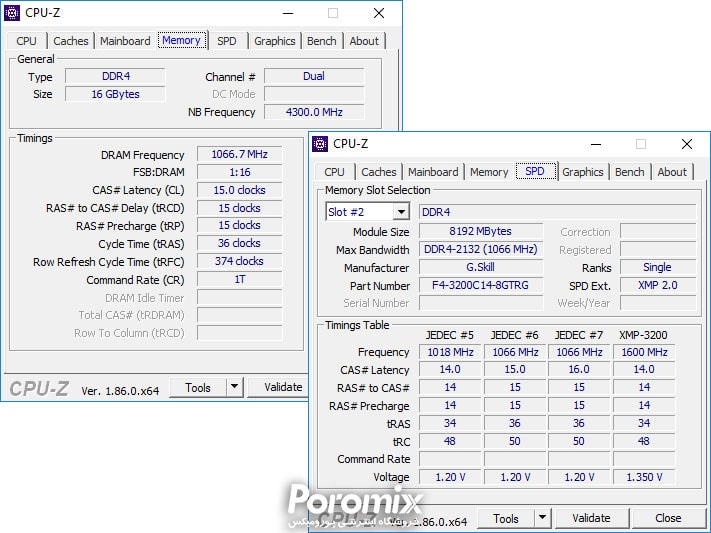Switch to Memory tab in front SPD window
Viewport: 711px width, 533px height.
point(489,172)
